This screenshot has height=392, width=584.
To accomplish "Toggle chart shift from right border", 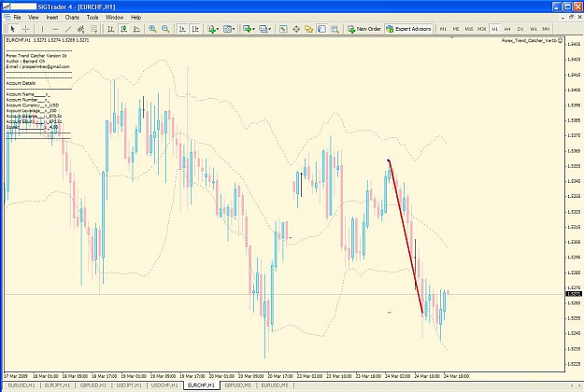I will click(x=195, y=29).
